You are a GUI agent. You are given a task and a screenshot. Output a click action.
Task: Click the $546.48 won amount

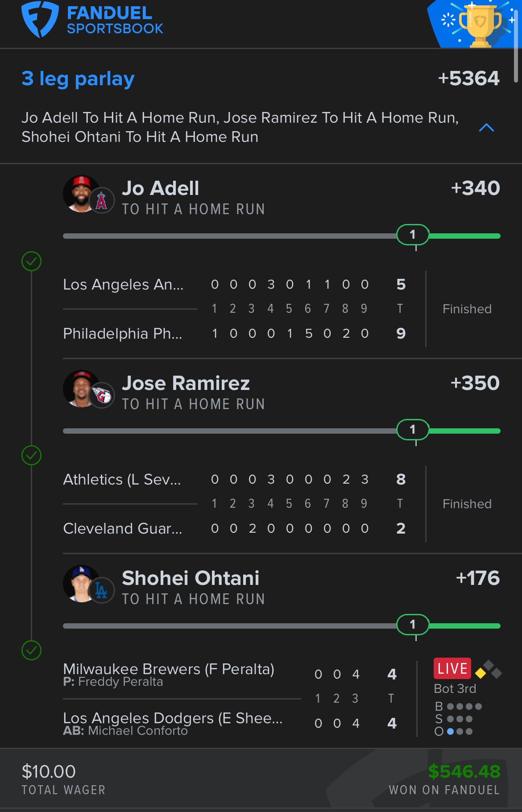point(464,771)
